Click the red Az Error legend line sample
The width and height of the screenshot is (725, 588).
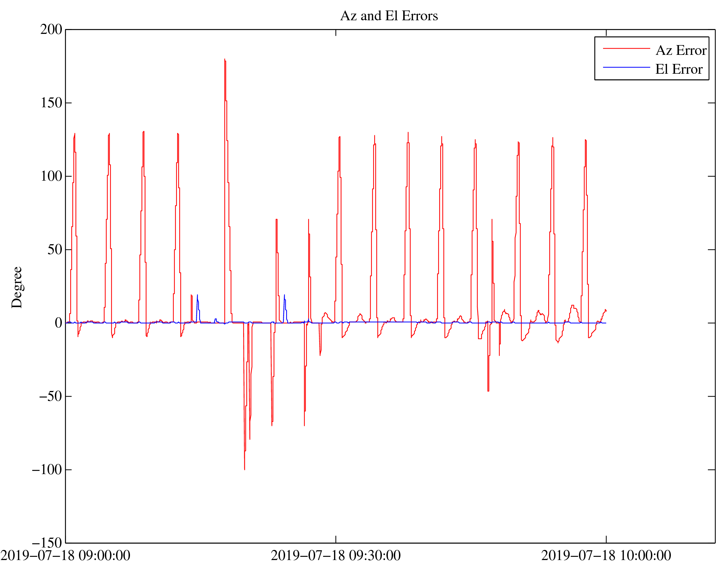[x=626, y=49]
